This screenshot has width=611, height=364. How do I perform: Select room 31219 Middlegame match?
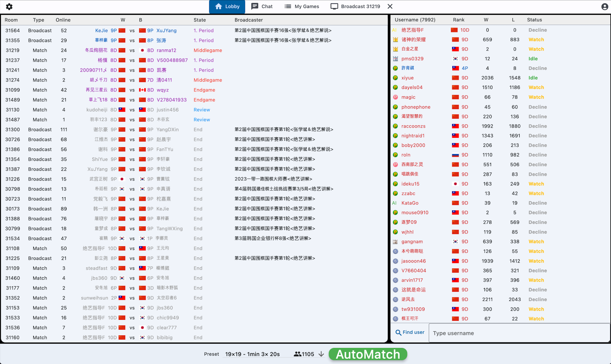[x=194, y=50]
